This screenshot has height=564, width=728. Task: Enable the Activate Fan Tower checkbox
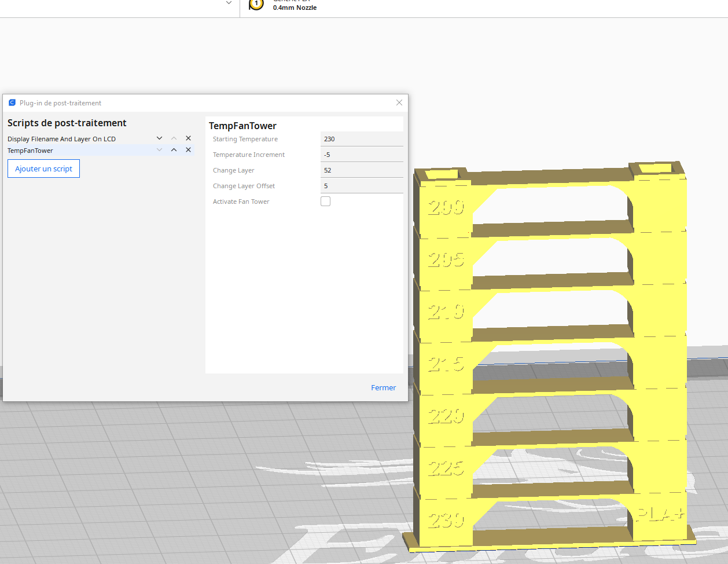click(325, 201)
